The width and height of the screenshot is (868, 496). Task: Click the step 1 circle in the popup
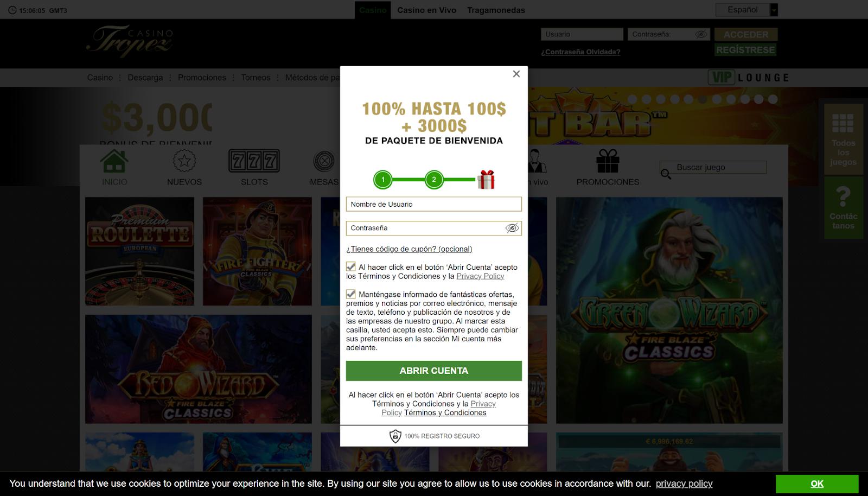[383, 180]
